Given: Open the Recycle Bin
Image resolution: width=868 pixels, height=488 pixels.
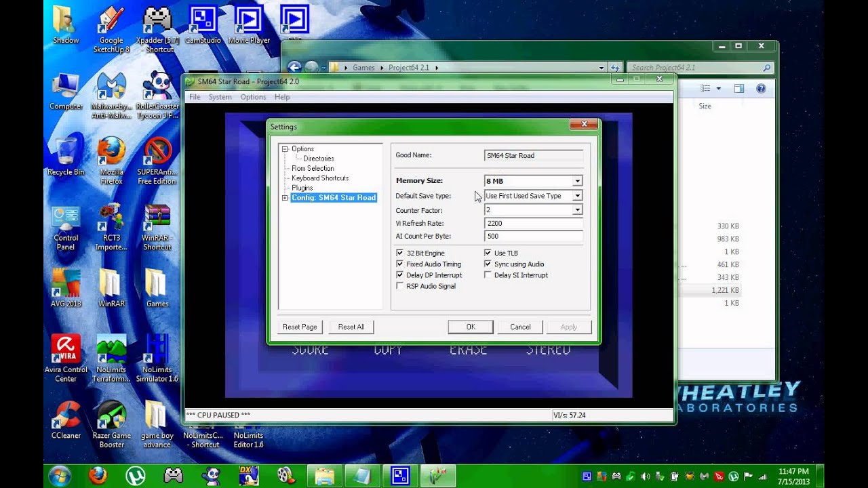Looking at the screenshot, I should pos(66,157).
